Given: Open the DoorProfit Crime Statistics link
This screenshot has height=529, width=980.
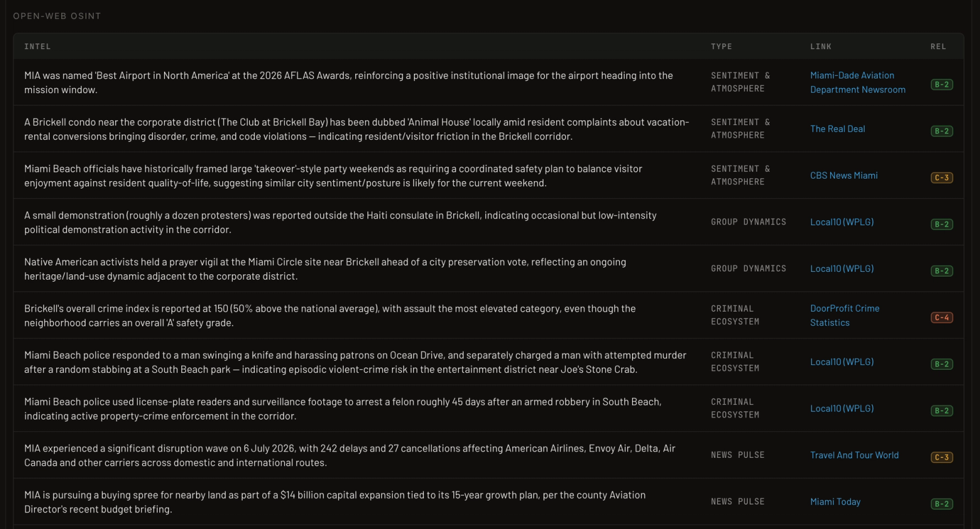Looking at the screenshot, I should (x=845, y=315).
